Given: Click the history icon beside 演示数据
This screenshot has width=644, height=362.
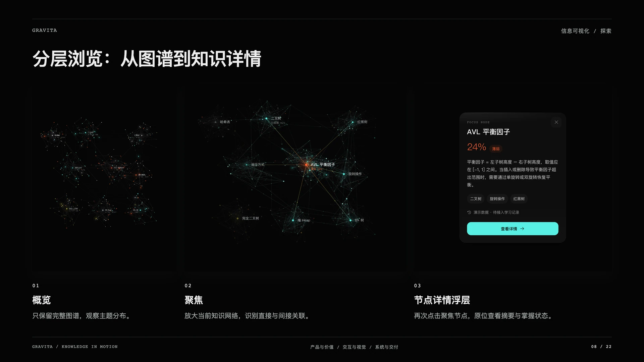Looking at the screenshot, I should pyautogui.click(x=469, y=212).
